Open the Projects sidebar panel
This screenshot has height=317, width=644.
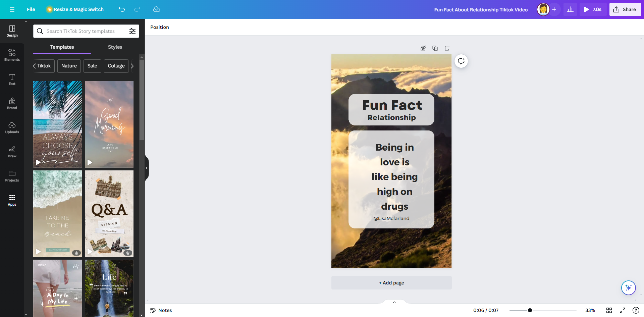[x=12, y=176]
